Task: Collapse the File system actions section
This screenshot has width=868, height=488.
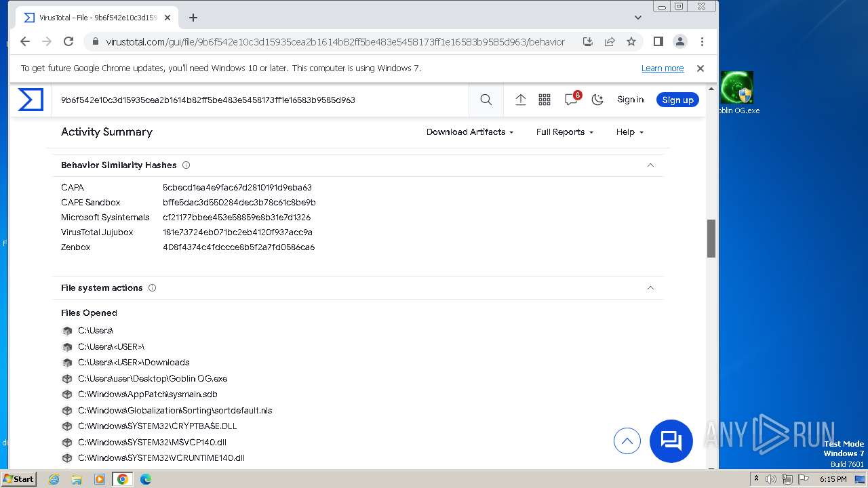Action: point(650,287)
